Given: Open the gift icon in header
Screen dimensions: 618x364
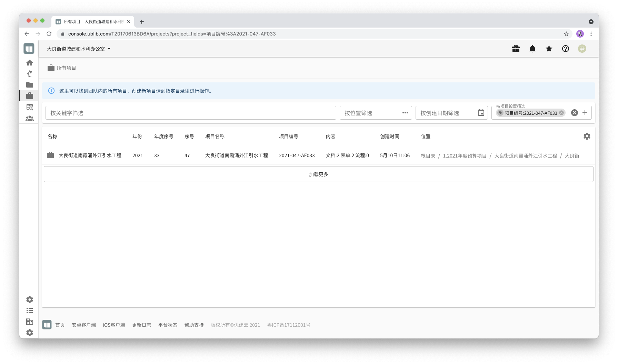Looking at the screenshot, I should click(x=516, y=49).
